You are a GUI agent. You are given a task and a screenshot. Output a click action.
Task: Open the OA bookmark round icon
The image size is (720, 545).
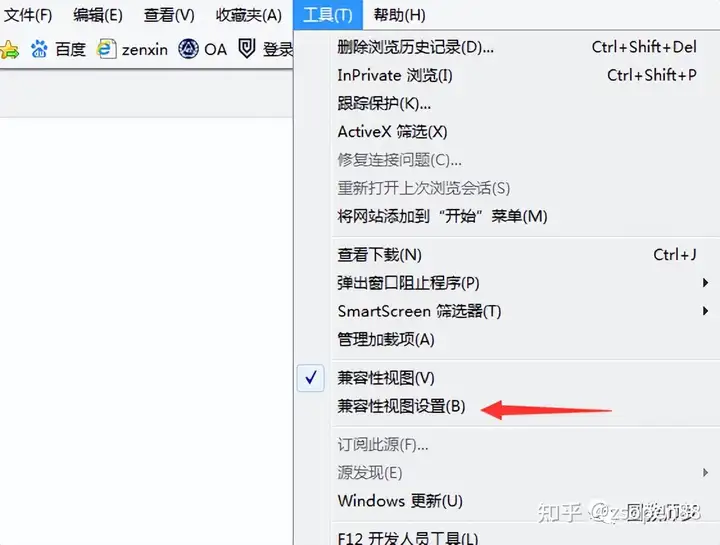tap(188, 49)
